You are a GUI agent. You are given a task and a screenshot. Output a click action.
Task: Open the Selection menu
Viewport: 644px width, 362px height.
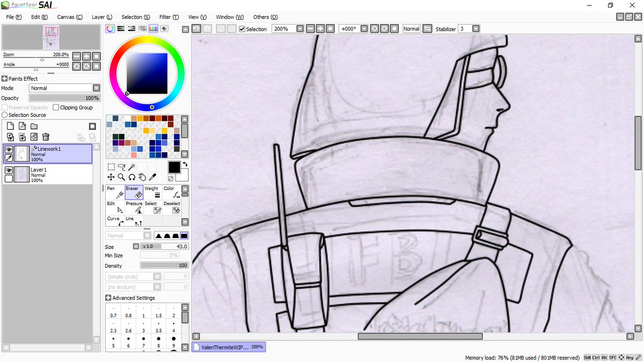click(136, 17)
